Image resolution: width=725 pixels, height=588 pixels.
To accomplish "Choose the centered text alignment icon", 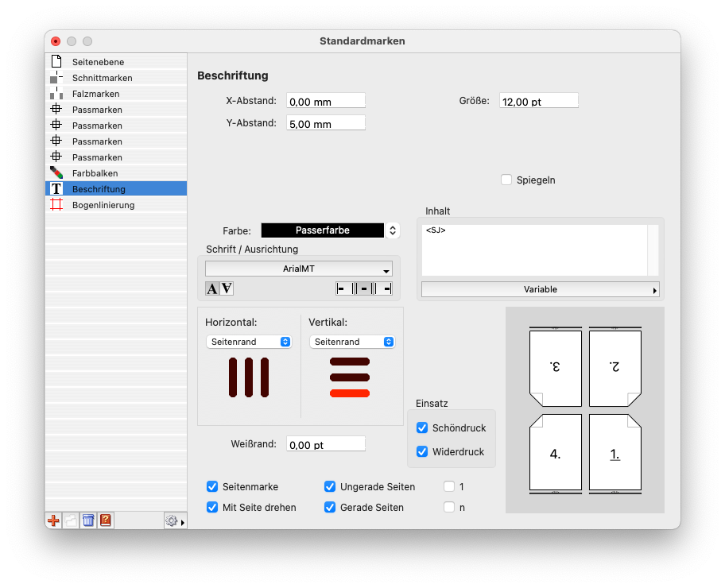I will (364, 289).
